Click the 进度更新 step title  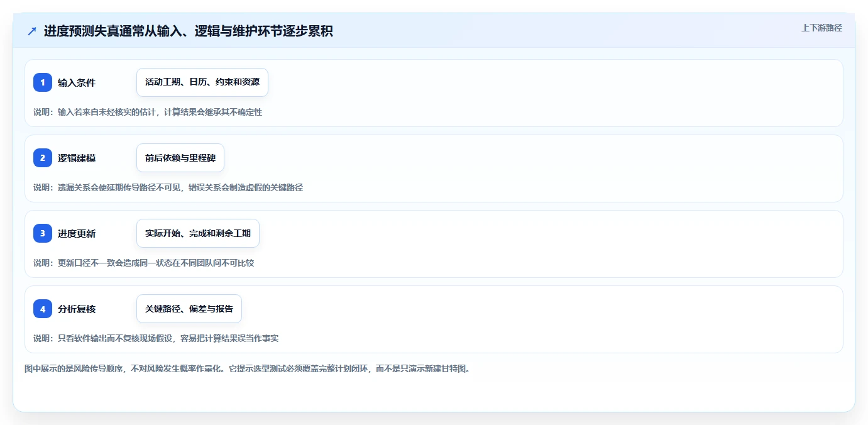coord(77,233)
